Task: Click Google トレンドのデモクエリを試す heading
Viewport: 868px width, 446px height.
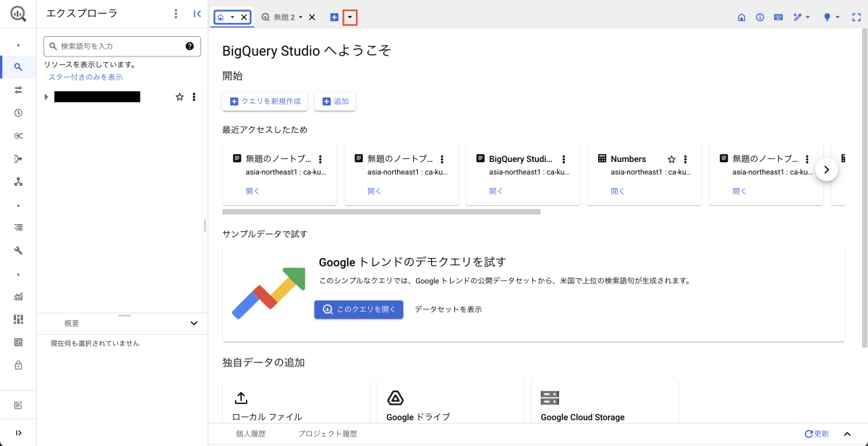Action: tap(412, 262)
